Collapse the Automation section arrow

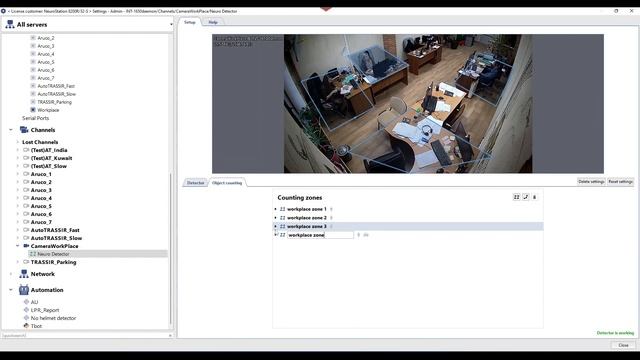[x=11, y=290]
